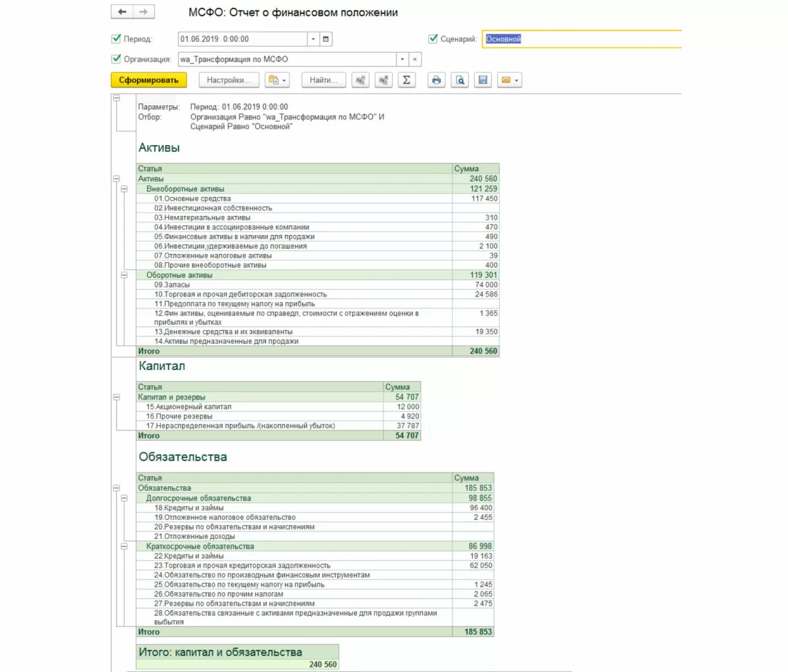
Task: Click the value 96 400 cell
Action: (473, 507)
